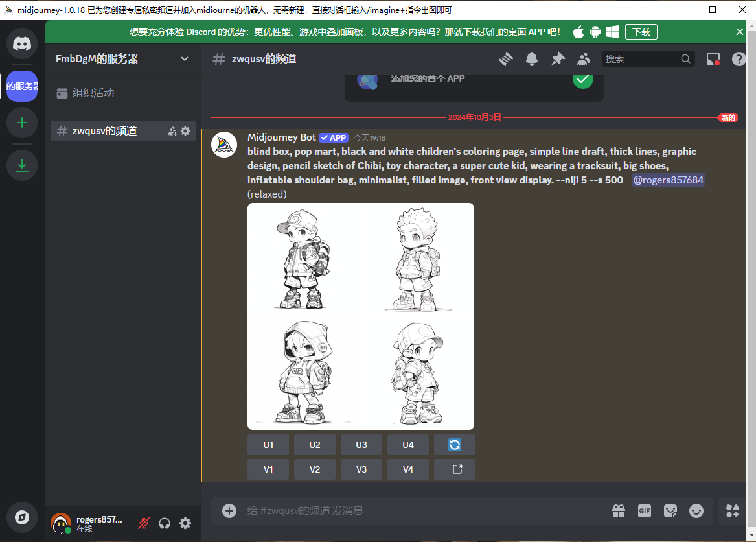The image size is (756, 542).
Task: Click the 下载 button in the banner
Action: tap(641, 32)
